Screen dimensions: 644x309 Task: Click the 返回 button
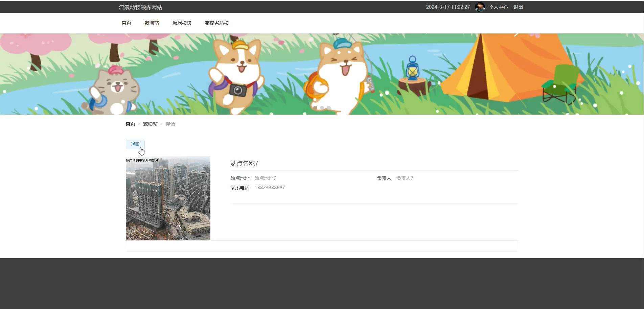point(135,144)
